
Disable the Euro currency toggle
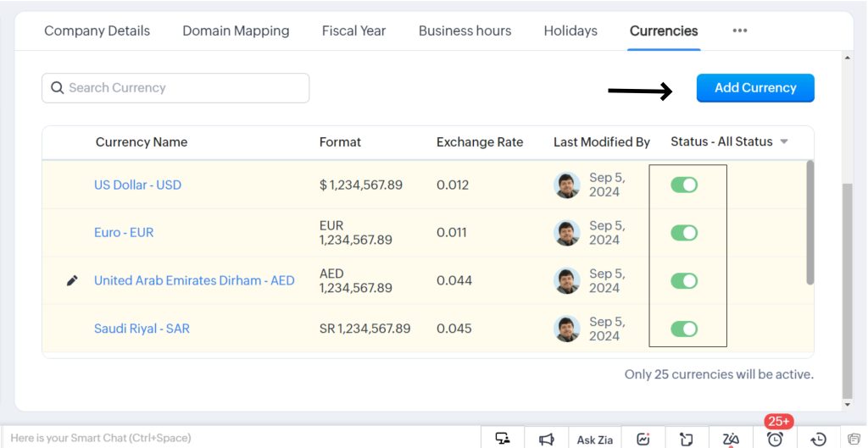pyautogui.click(x=684, y=233)
